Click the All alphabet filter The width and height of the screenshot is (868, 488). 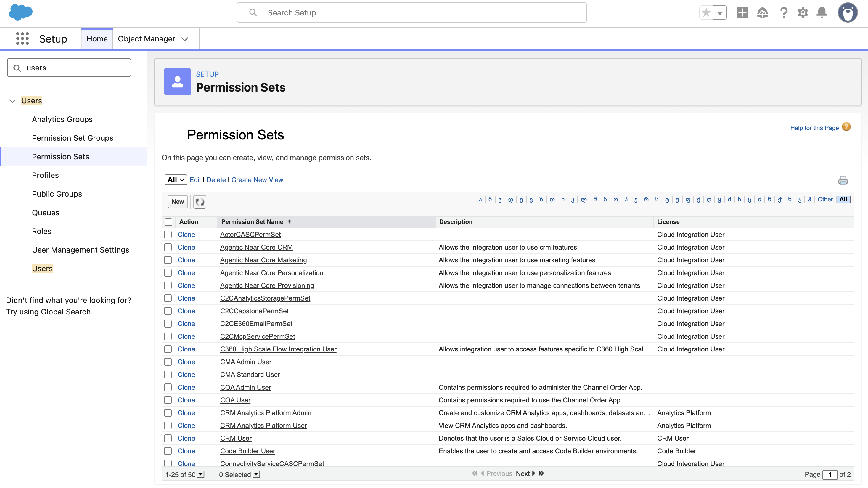coord(843,199)
